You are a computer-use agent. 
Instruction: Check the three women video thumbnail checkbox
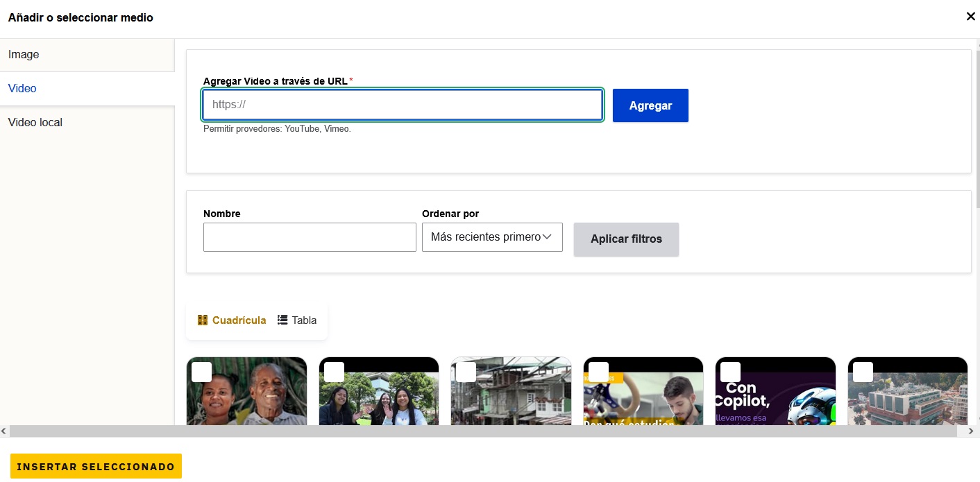click(x=334, y=372)
